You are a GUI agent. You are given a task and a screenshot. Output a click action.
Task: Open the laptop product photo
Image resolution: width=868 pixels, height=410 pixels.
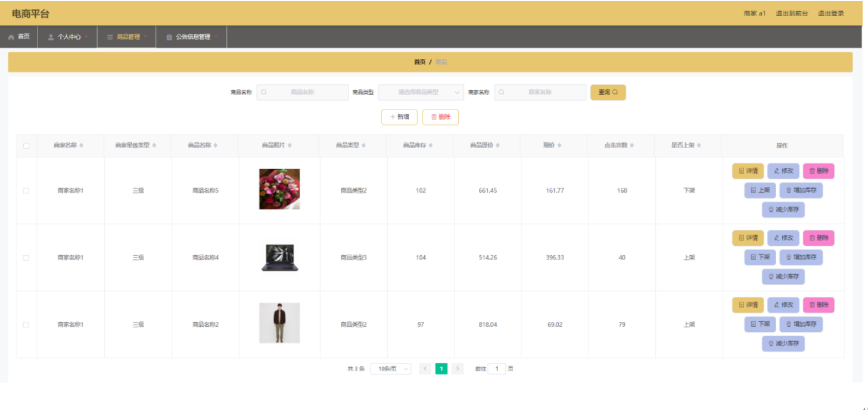pos(279,258)
